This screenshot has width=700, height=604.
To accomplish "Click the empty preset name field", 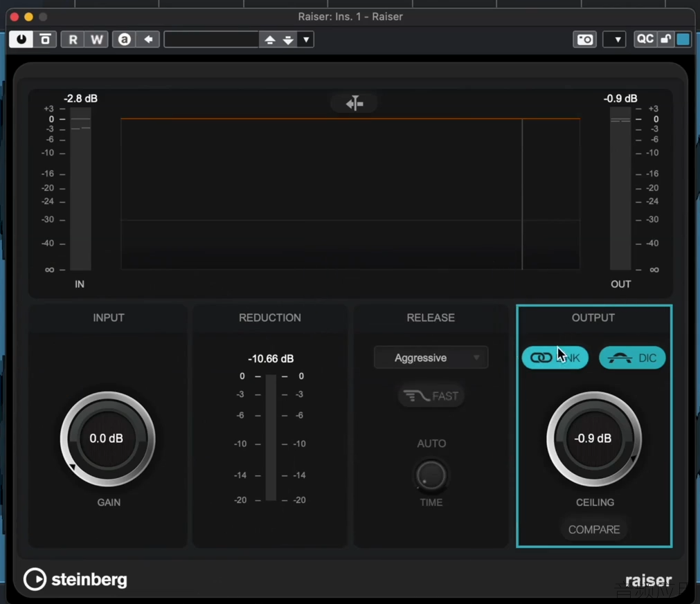I will pyautogui.click(x=212, y=39).
